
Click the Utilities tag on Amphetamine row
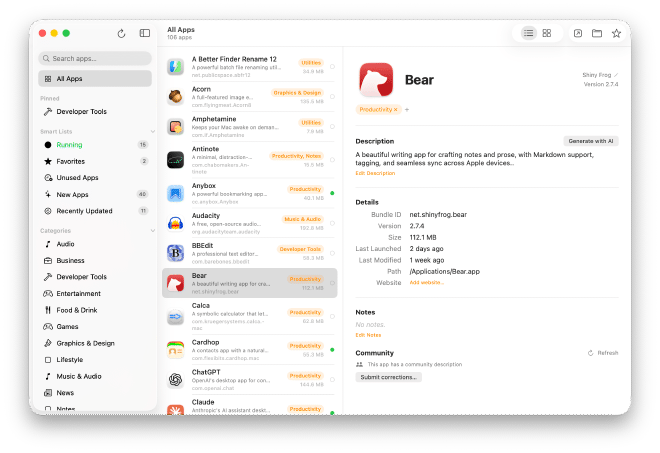[311, 123]
